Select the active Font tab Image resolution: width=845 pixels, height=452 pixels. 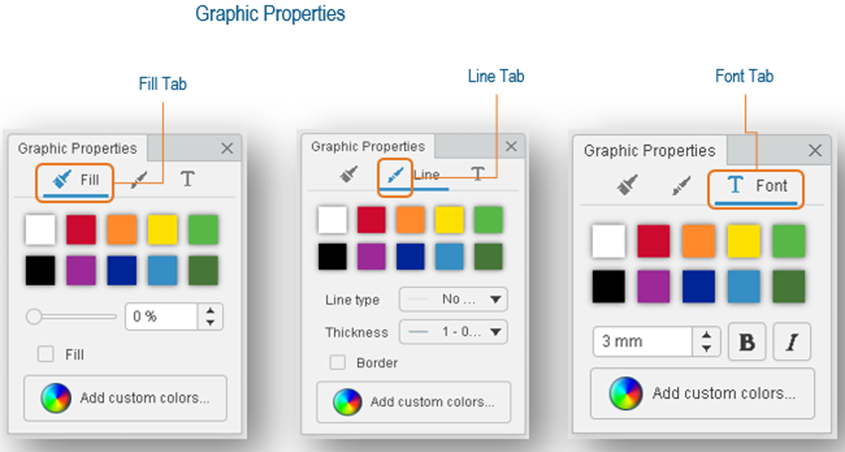(757, 185)
